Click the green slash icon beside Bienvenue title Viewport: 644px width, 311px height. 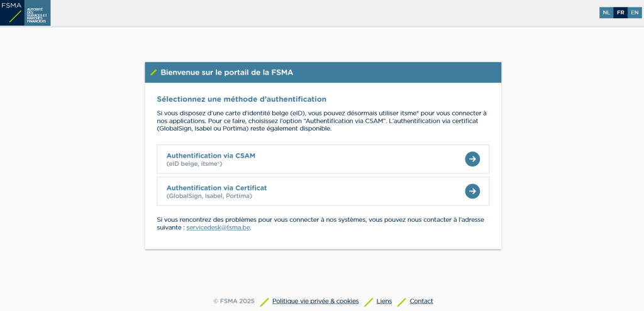point(153,73)
